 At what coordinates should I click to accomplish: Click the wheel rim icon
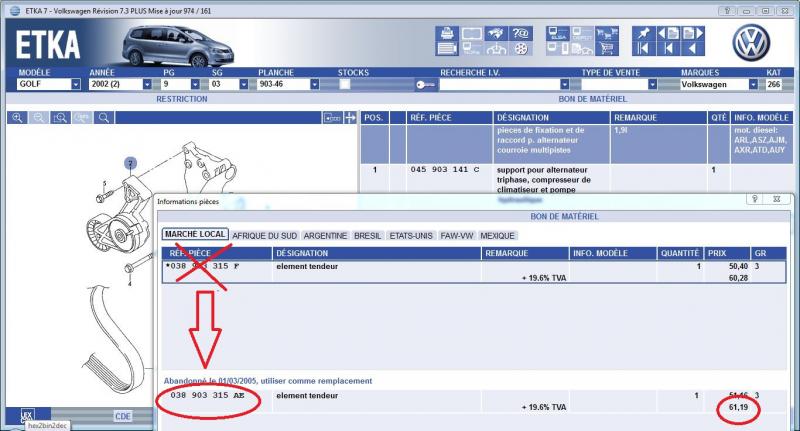[x=521, y=49]
